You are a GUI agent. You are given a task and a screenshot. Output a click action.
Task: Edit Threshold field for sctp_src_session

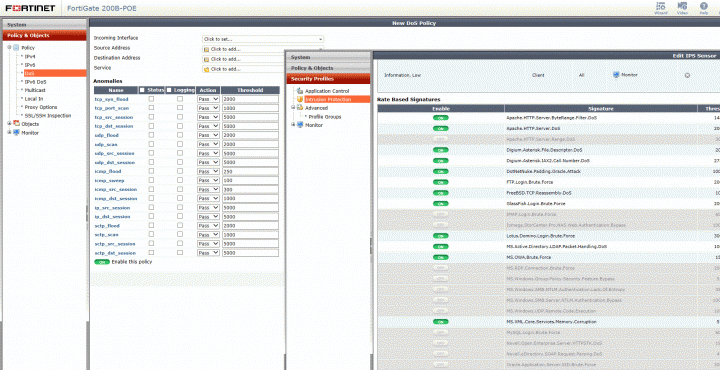(250, 244)
